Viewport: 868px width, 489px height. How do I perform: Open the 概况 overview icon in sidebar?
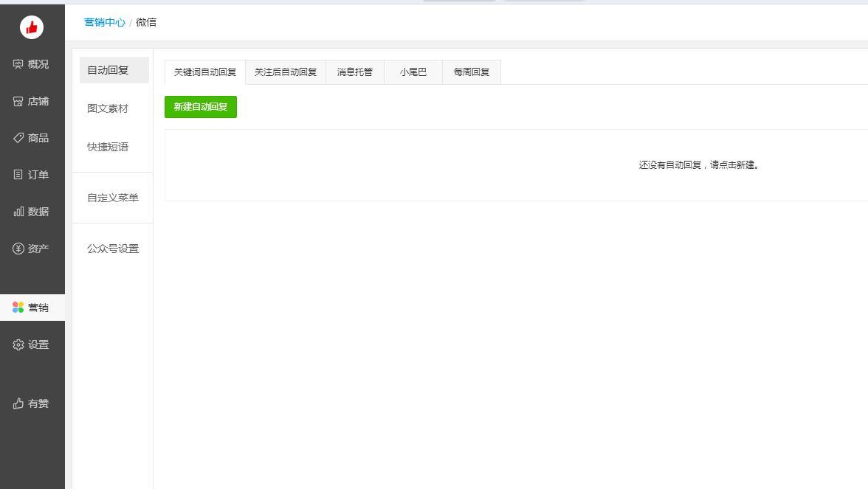[18, 64]
